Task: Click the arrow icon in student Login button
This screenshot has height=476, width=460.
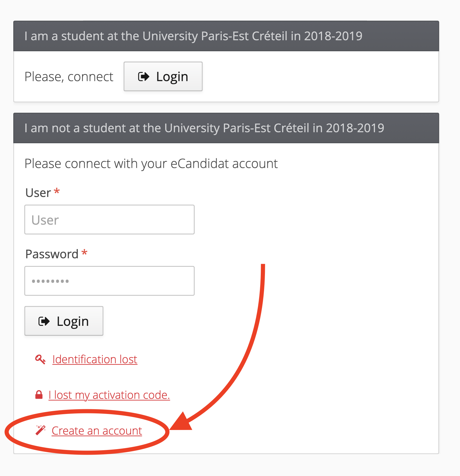Action: 144,77
